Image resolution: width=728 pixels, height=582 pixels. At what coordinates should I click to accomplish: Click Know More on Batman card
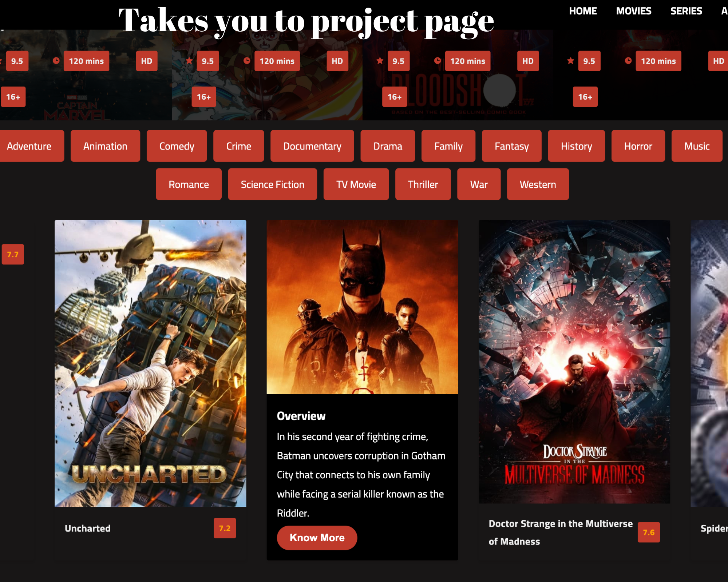point(317,538)
